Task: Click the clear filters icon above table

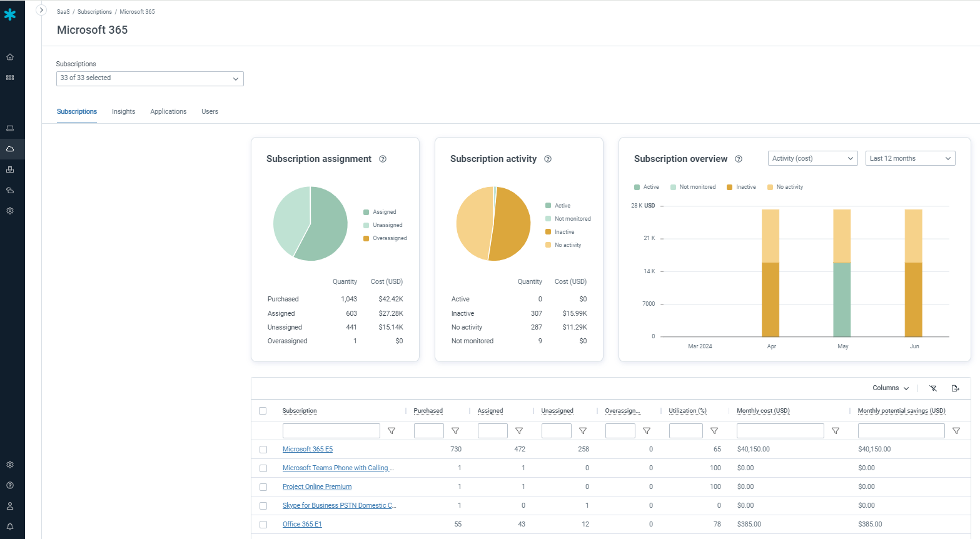Action: pyautogui.click(x=933, y=388)
